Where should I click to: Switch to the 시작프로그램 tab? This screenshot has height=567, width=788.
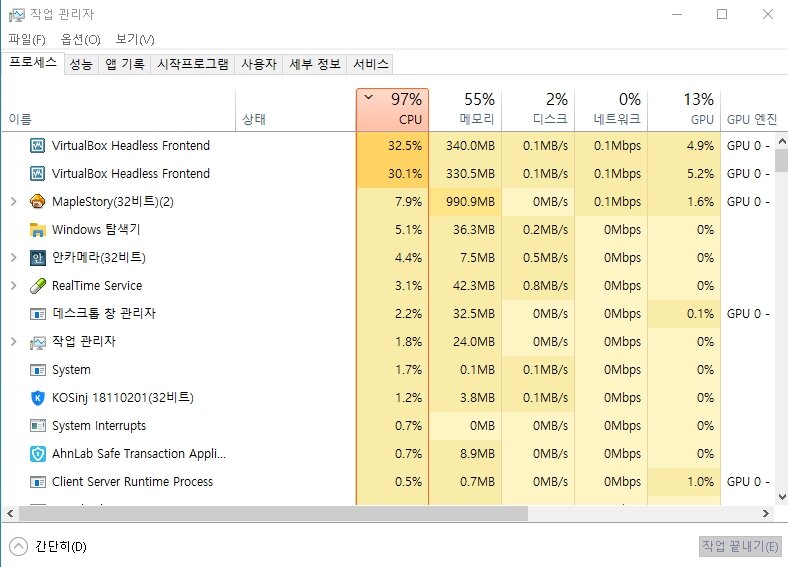pyautogui.click(x=192, y=64)
